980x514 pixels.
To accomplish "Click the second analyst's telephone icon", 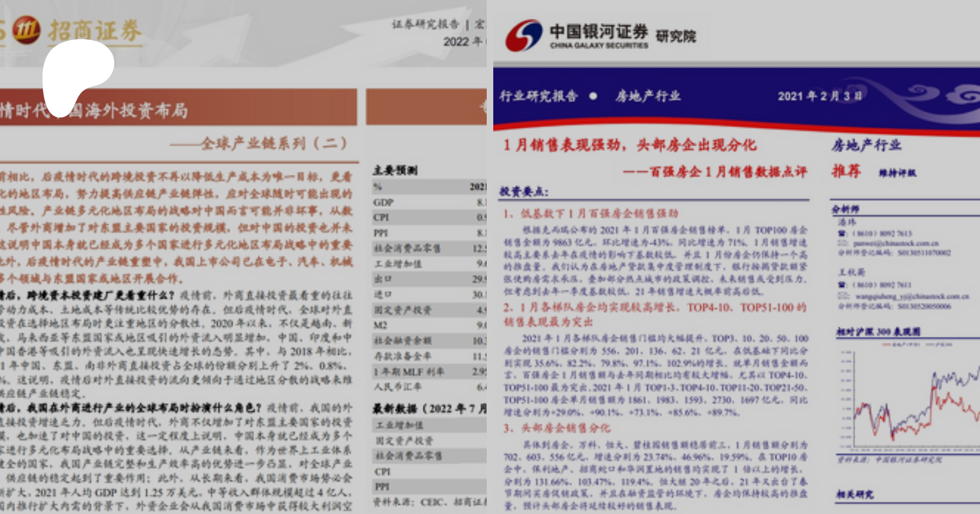I will click(x=842, y=284).
